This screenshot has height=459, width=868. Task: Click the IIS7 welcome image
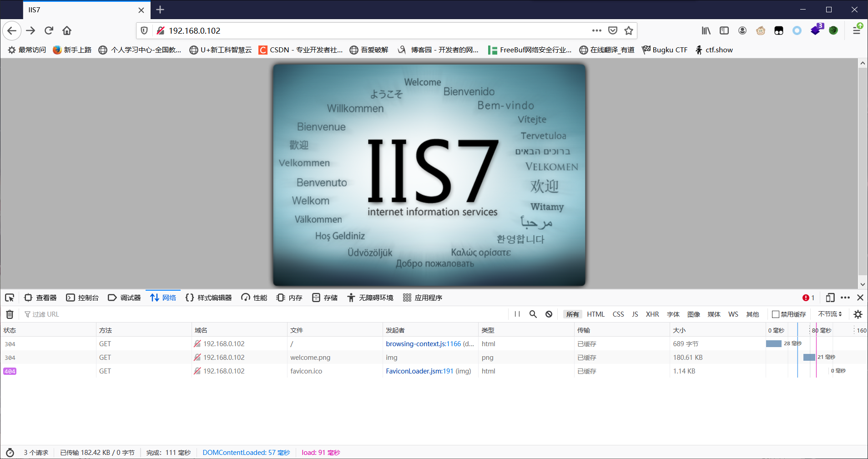pos(429,175)
